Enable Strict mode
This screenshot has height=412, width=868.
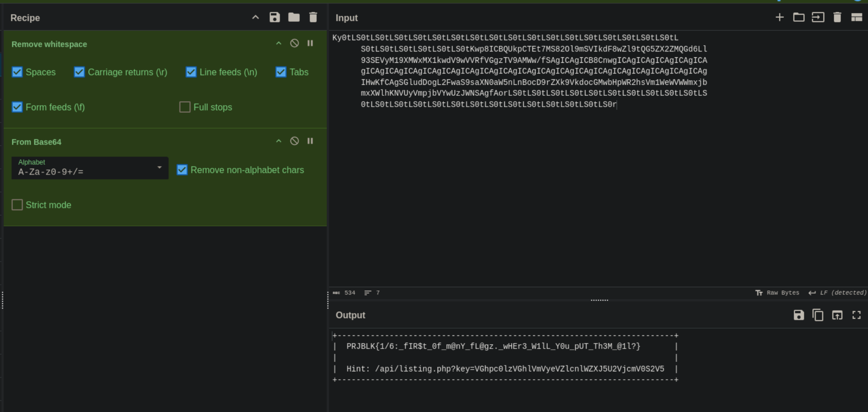[x=17, y=205]
